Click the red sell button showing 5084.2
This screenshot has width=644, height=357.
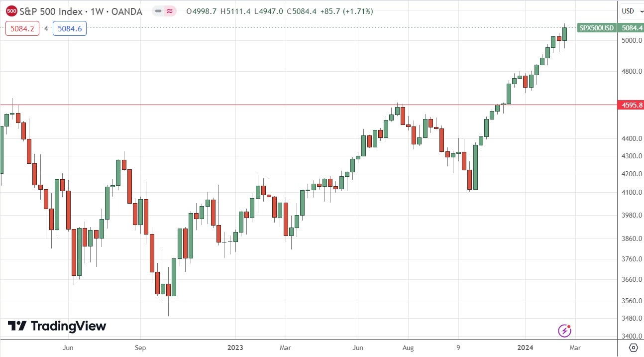coord(22,28)
